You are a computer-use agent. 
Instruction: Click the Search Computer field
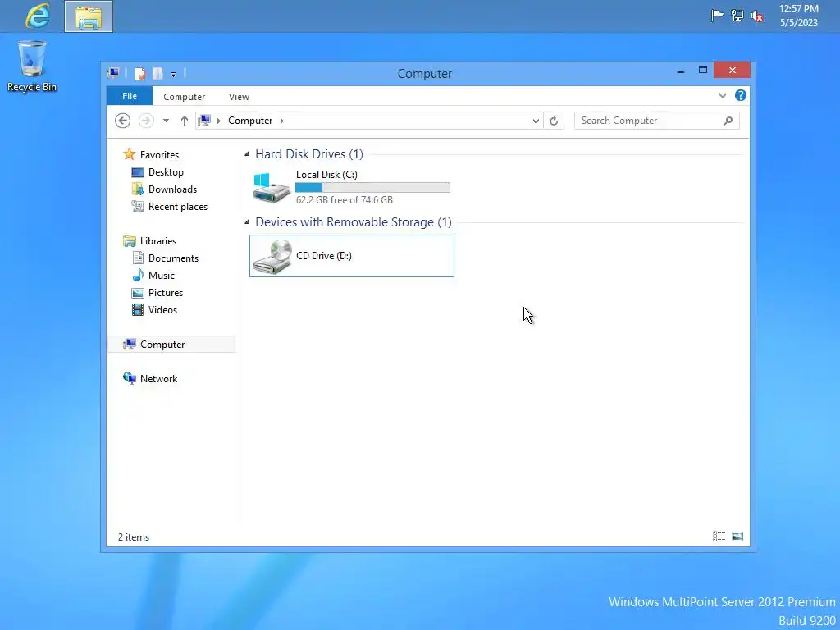pos(657,121)
